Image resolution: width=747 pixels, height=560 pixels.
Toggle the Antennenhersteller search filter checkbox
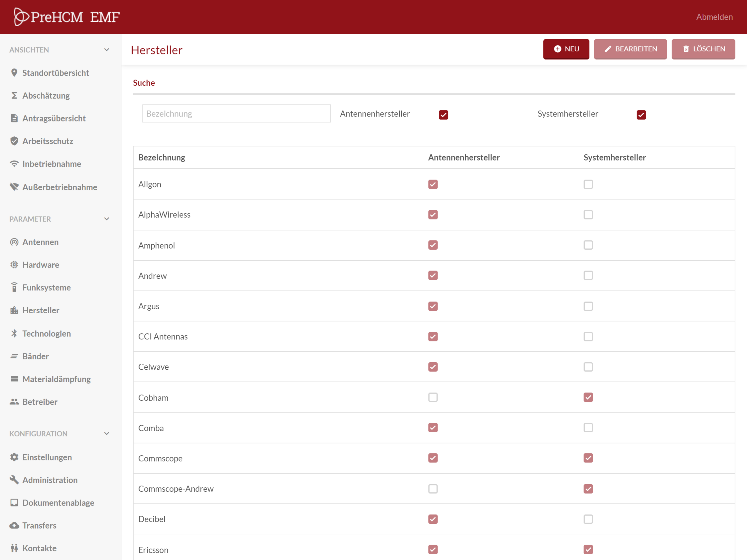[443, 115]
